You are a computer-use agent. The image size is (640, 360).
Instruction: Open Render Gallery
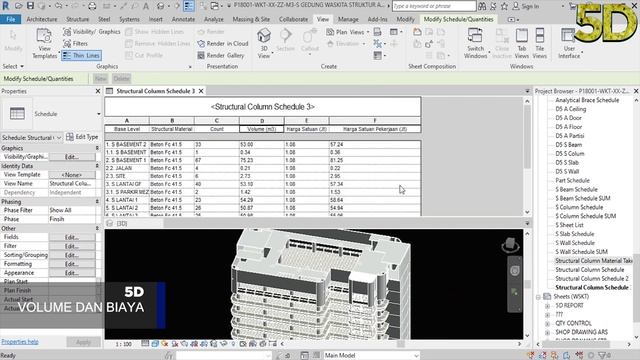[220, 55]
